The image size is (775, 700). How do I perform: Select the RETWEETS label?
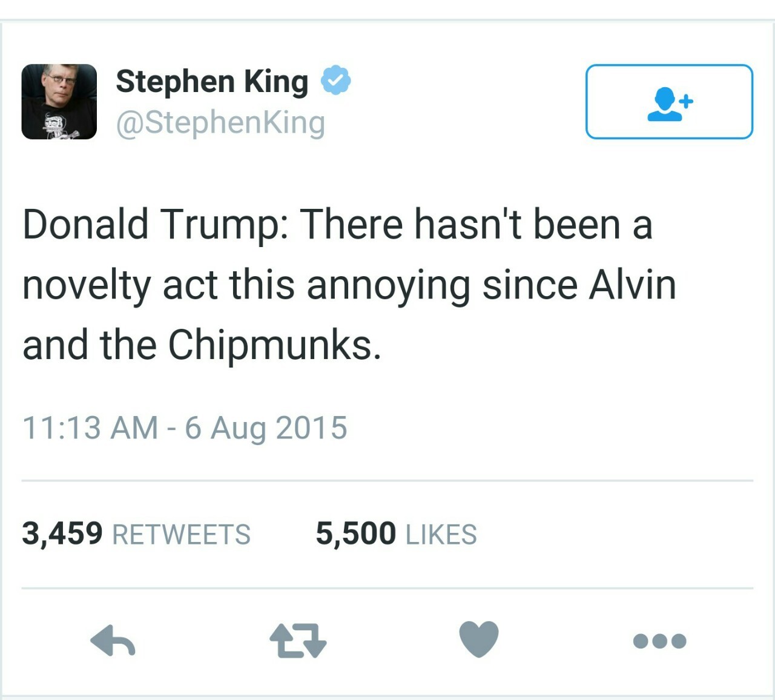click(x=182, y=535)
